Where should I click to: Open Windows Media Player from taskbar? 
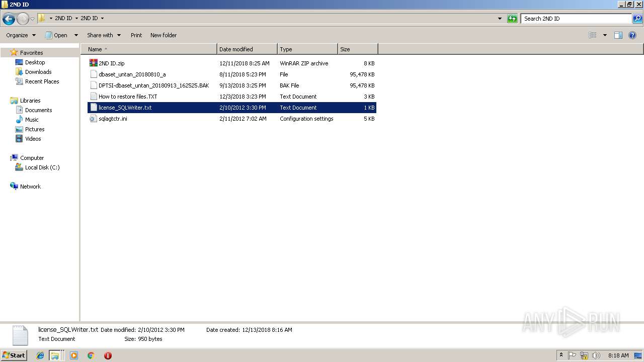74,355
